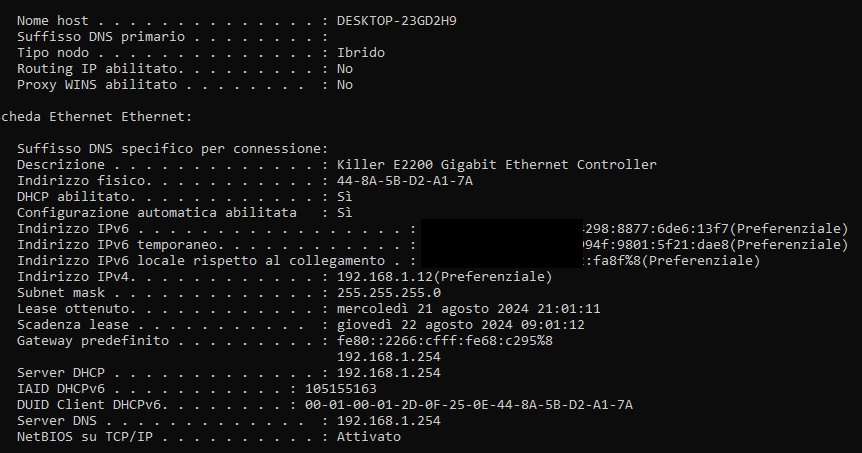Click the IAID DHCPv6 number 105155163
This screenshot has width=862, height=453.
coord(341,389)
